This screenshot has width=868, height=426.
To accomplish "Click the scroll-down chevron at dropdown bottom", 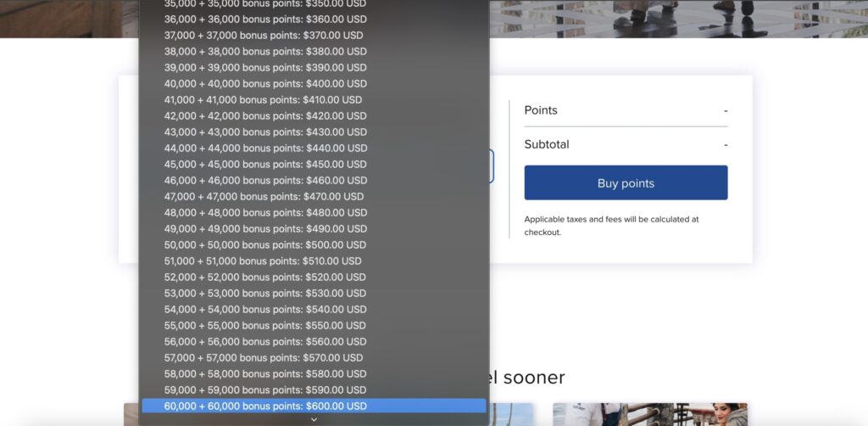I will point(314,420).
